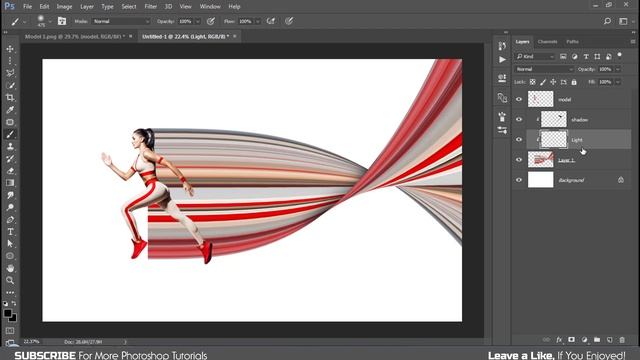
Task: Select the Lasso tool
Action: pyautogui.click(x=10, y=73)
